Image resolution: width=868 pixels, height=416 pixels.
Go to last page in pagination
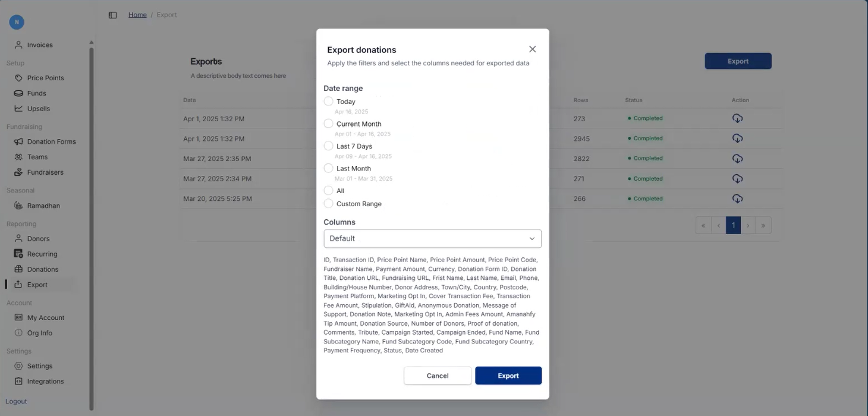[x=763, y=225]
